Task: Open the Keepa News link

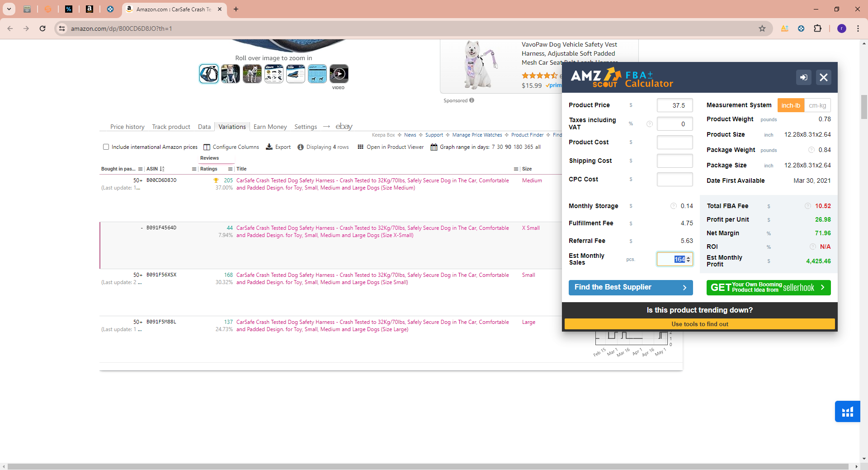Action: pyautogui.click(x=410, y=135)
